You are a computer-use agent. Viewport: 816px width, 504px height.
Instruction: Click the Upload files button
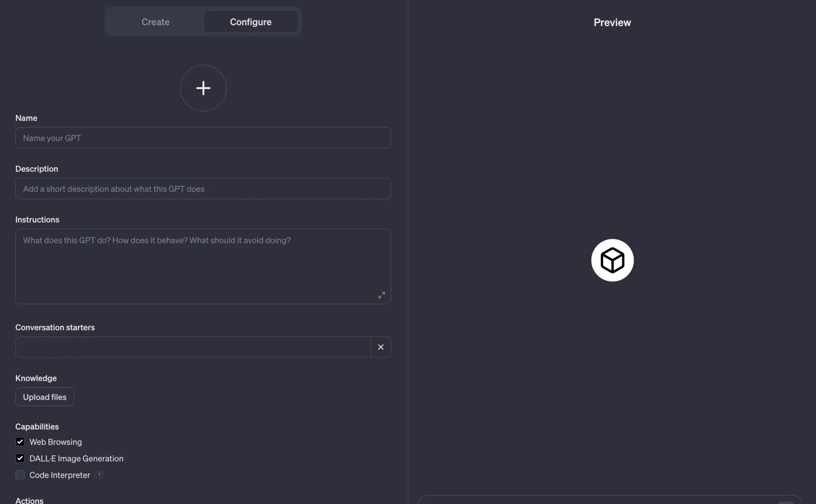[45, 397]
